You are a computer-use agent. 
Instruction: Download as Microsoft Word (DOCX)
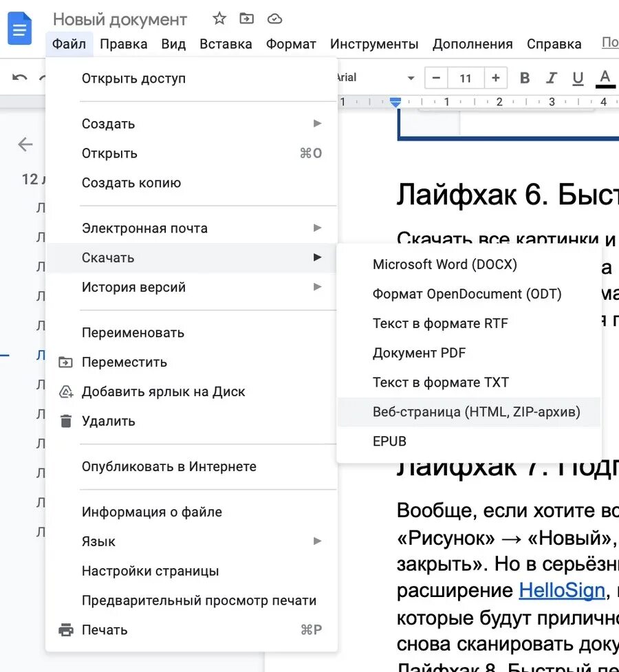pyautogui.click(x=469, y=264)
